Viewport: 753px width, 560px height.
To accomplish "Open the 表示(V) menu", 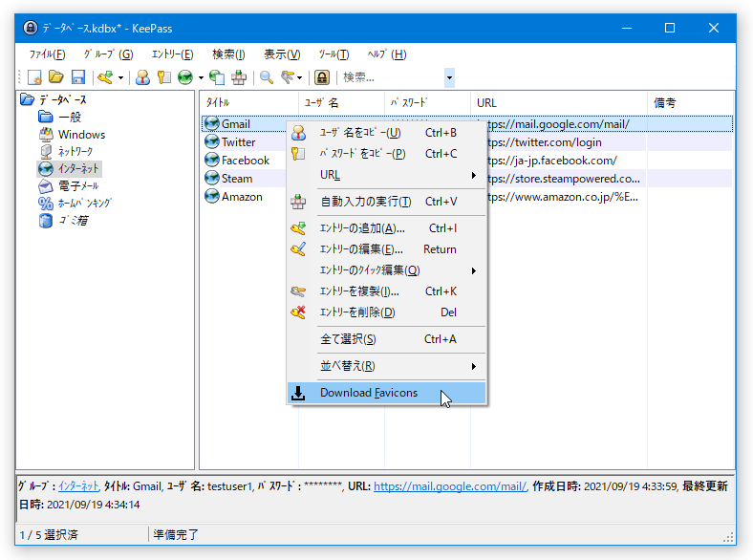I will click(283, 54).
